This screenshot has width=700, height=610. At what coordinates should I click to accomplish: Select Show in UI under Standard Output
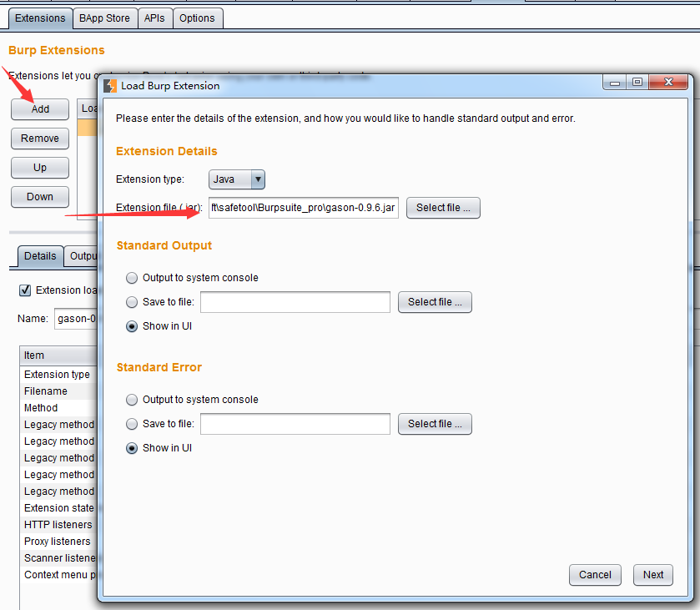coord(131,326)
